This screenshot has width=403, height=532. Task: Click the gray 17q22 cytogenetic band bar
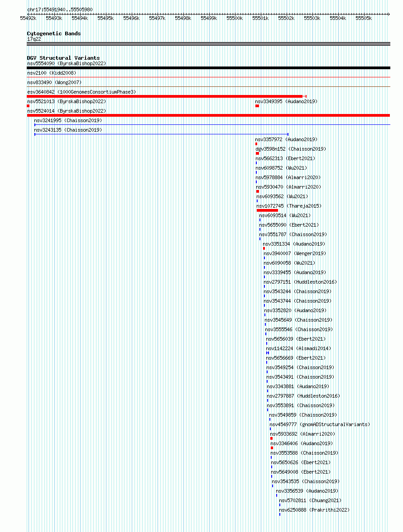tap(208, 44)
